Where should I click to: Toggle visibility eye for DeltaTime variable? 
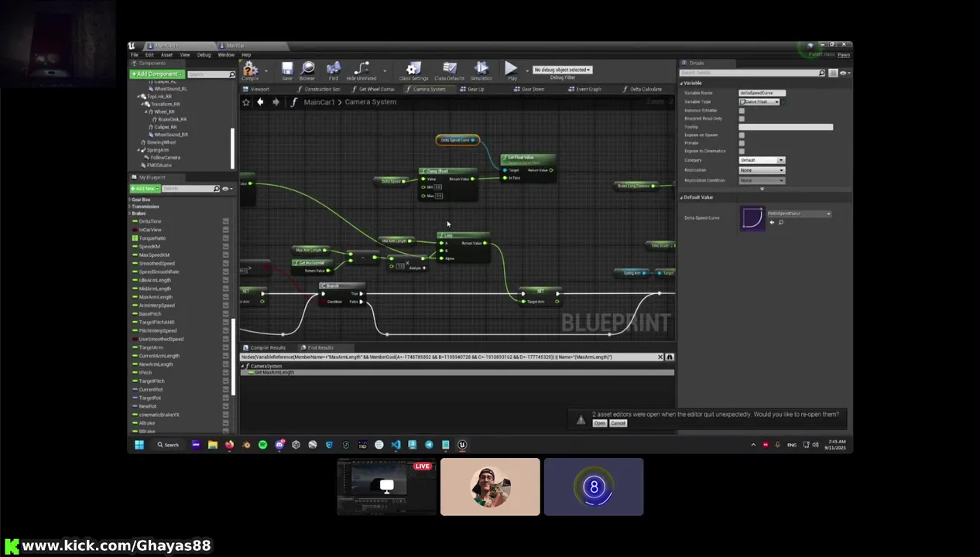click(225, 222)
